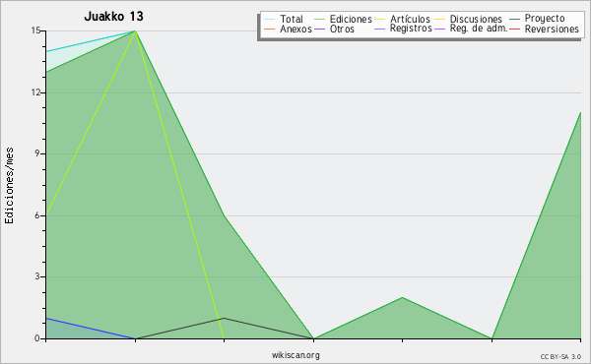Click the Registros legend label
This screenshot has width=591, height=364.
411,29
